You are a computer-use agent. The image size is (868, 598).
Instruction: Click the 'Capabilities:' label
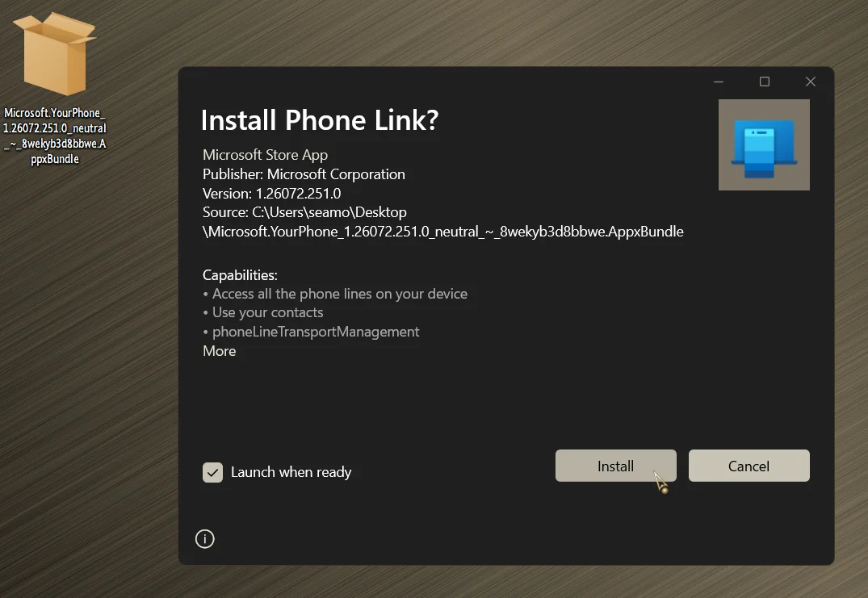coord(241,275)
